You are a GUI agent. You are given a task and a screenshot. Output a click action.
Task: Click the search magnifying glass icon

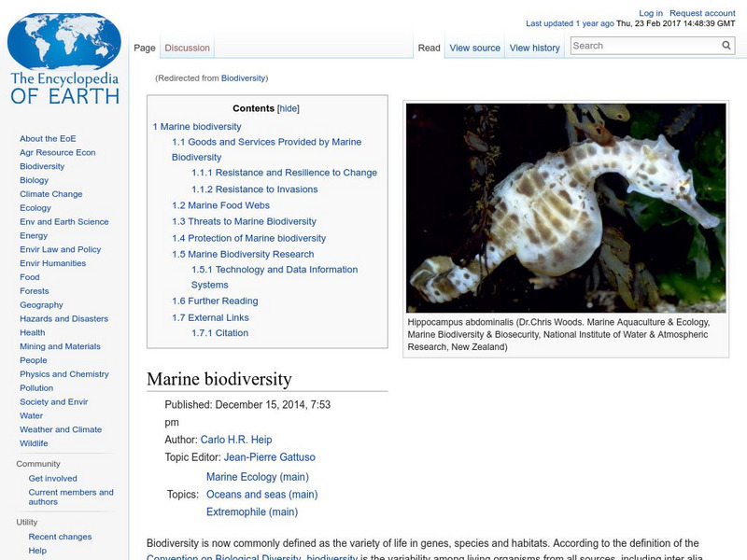click(726, 44)
